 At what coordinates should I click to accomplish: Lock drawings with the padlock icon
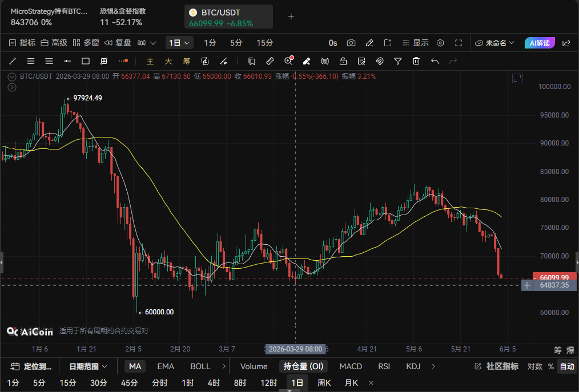point(343,61)
